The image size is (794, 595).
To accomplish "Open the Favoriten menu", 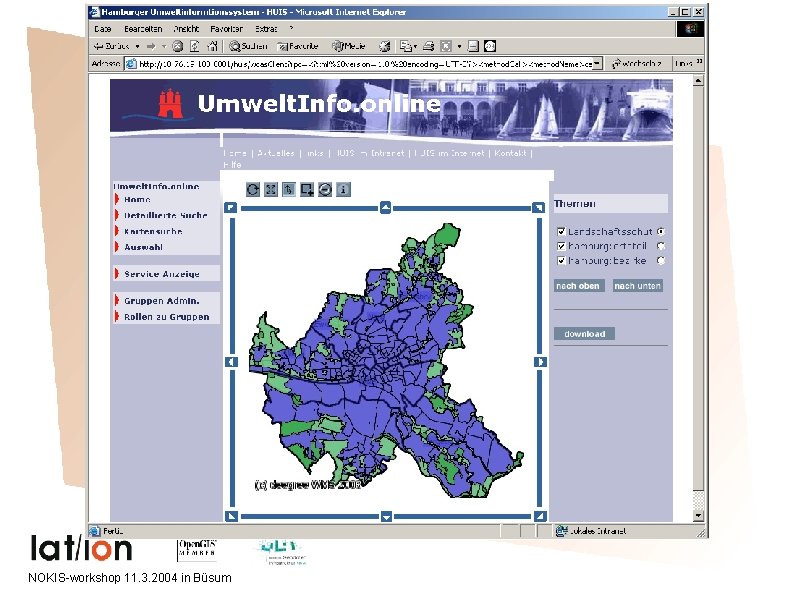I will point(226,29).
